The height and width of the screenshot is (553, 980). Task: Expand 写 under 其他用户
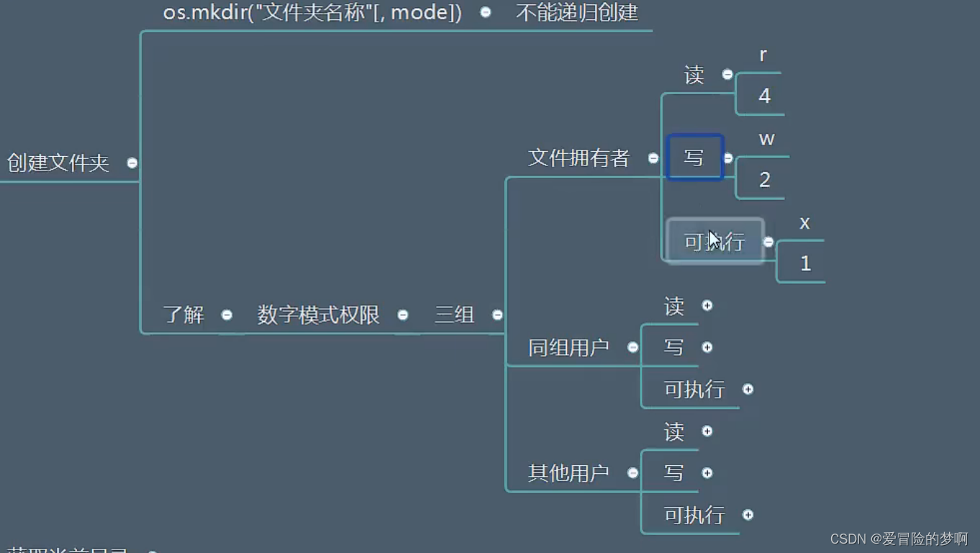[707, 472]
